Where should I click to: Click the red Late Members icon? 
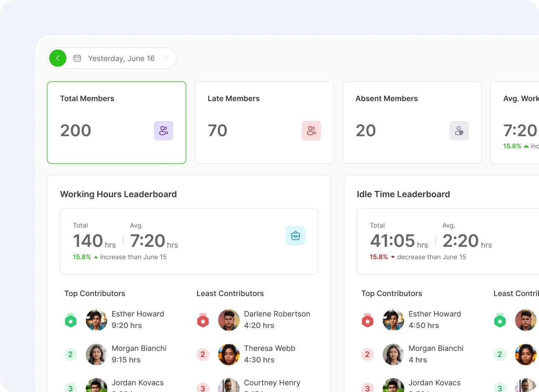coord(311,131)
